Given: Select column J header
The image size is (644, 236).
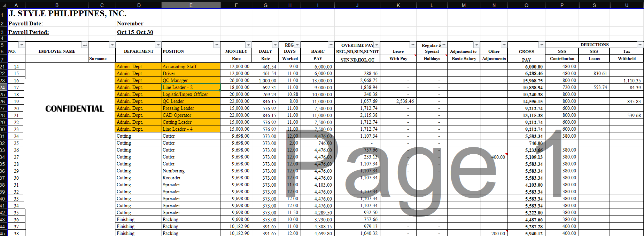Looking at the screenshot, I should (x=357, y=5).
